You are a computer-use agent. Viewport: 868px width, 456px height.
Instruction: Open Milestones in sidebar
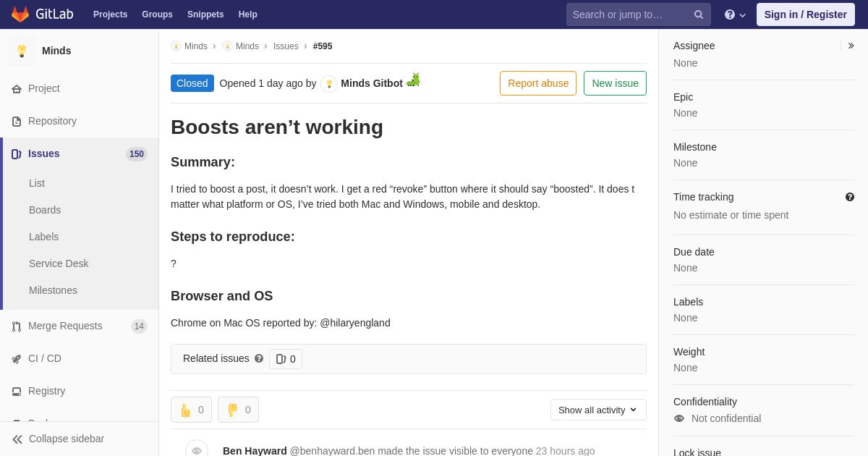(x=53, y=290)
